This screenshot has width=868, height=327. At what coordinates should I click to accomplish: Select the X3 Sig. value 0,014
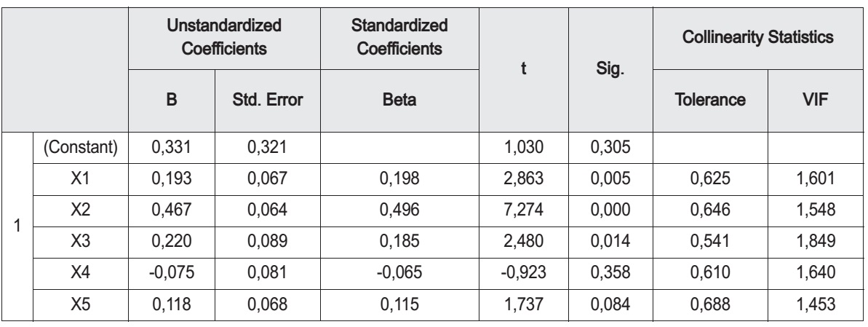[610, 242]
